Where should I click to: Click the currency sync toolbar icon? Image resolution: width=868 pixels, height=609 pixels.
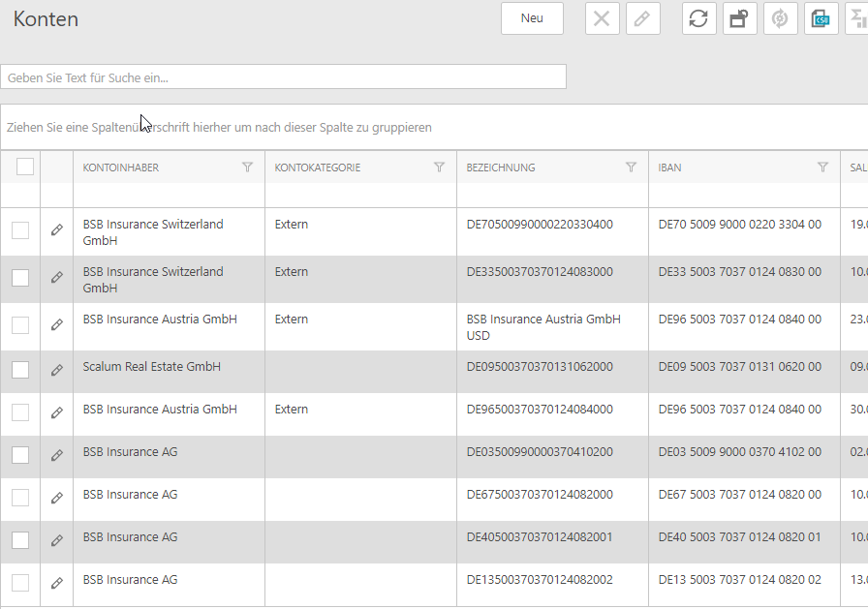coord(780,18)
